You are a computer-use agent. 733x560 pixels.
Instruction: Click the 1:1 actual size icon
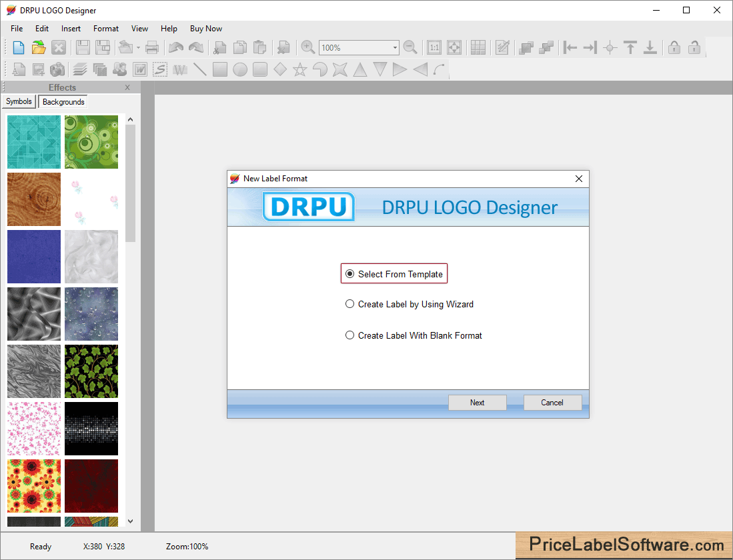tap(434, 48)
